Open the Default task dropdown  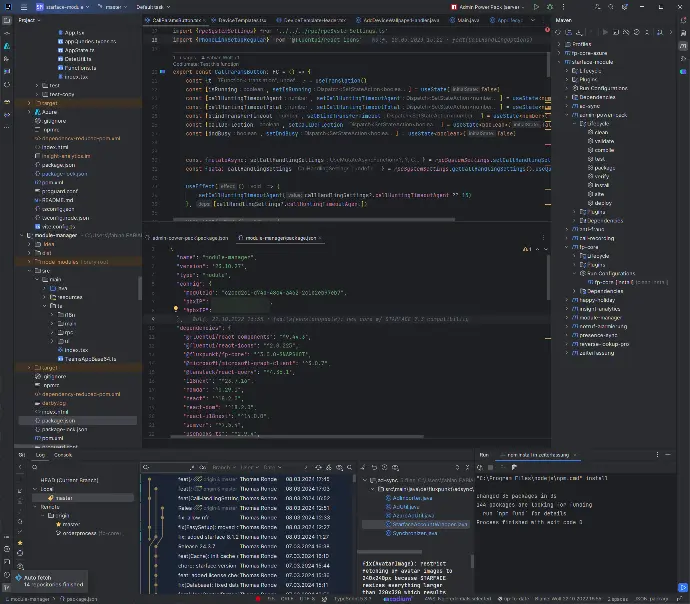153,7
